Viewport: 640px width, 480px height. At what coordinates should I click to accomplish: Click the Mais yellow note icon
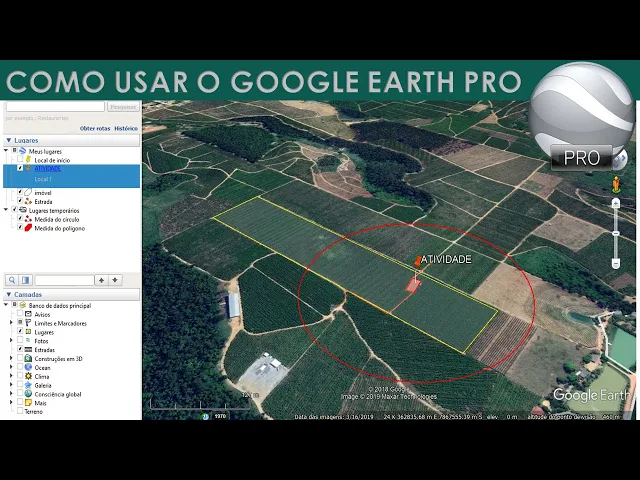coord(28,403)
